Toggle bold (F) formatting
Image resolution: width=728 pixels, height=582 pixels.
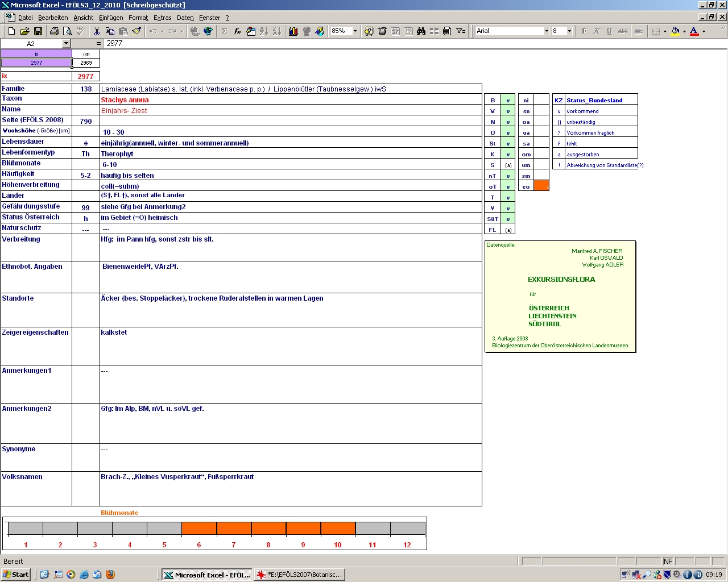(584, 31)
